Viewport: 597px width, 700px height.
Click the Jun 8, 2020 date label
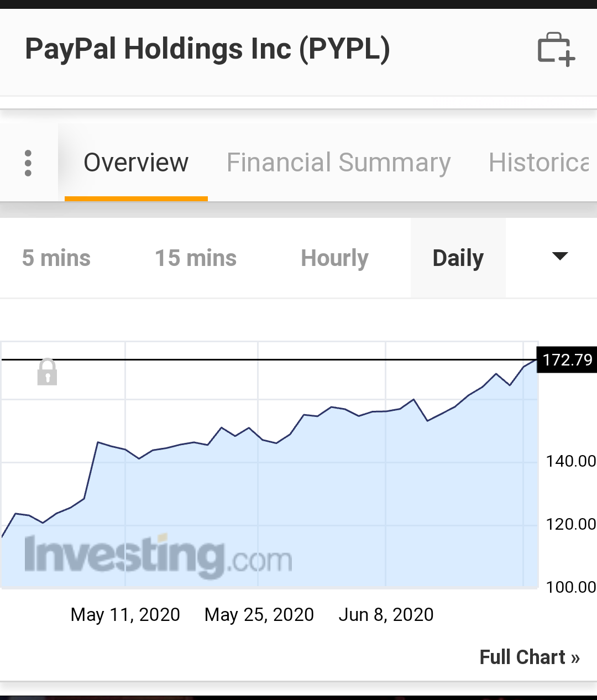pyautogui.click(x=386, y=614)
